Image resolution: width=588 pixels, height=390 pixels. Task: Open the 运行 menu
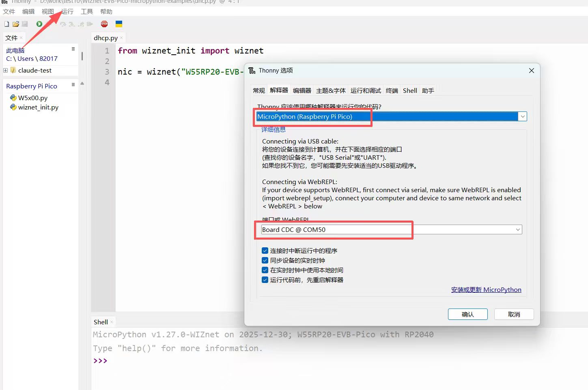[67, 12]
